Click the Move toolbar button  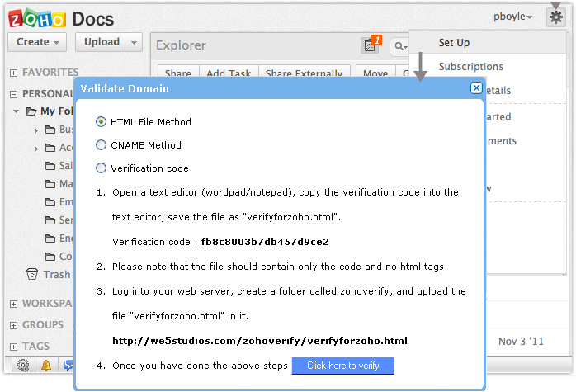tap(375, 72)
